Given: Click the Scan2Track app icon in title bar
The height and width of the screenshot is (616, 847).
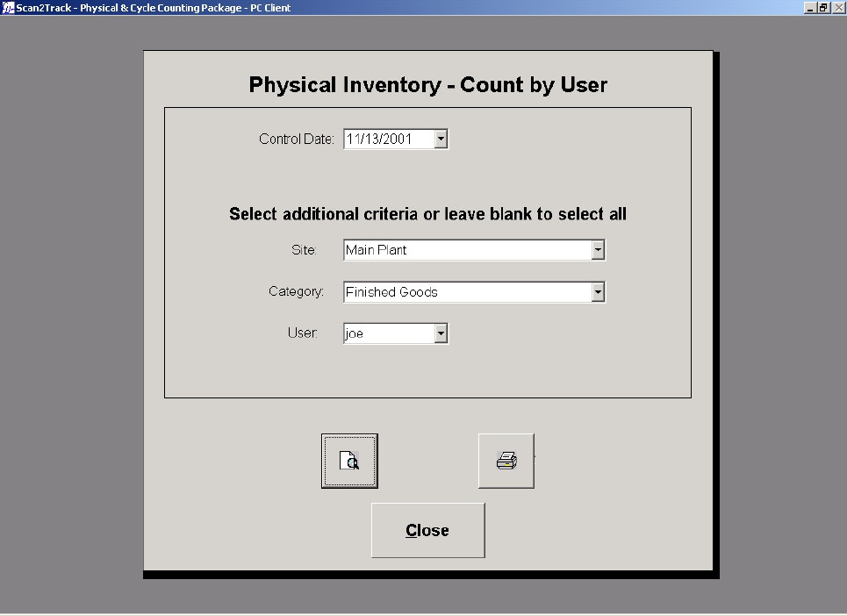Looking at the screenshot, I should [x=8, y=8].
